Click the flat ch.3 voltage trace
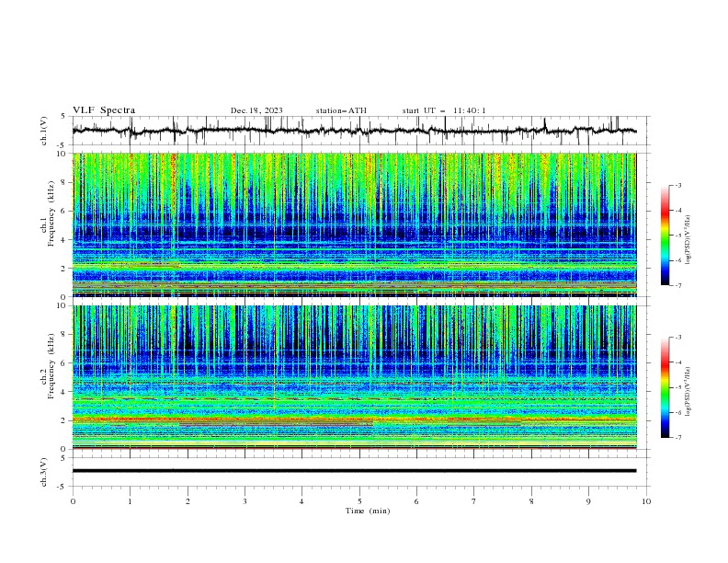 pyautogui.click(x=354, y=471)
